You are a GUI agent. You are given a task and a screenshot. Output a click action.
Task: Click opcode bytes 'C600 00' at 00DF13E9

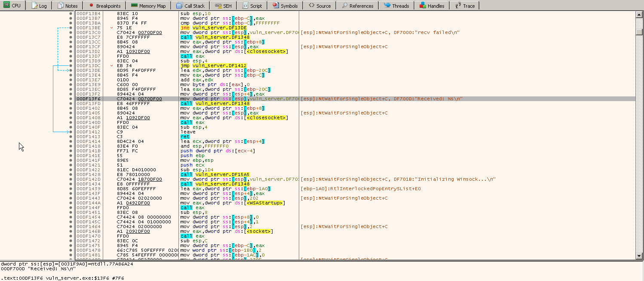pos(126,84)
